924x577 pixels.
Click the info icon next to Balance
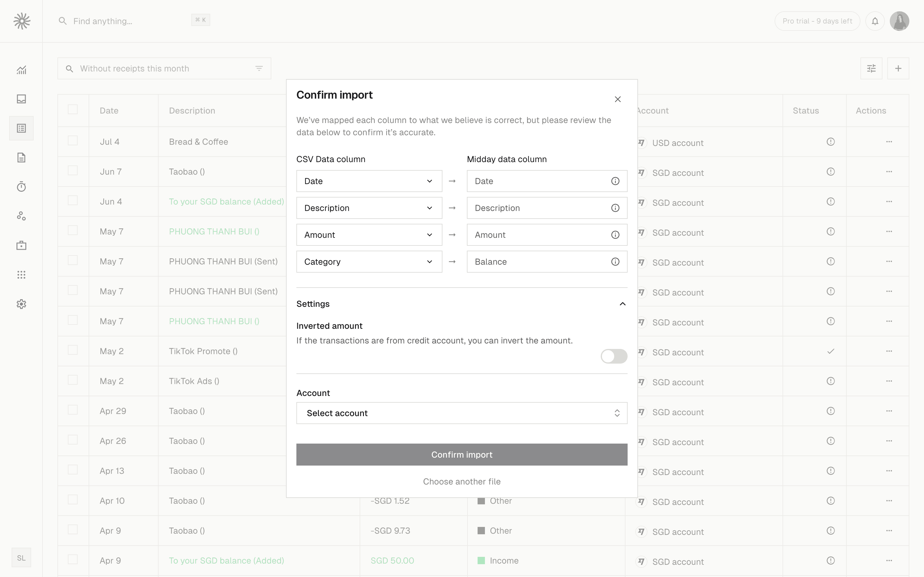[x=615, y=262]
